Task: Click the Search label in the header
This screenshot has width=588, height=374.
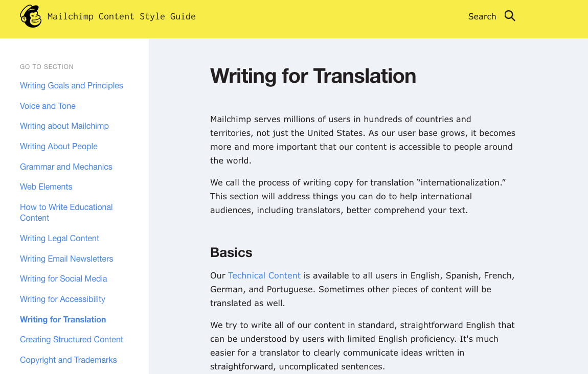Action: click(481, 16)
